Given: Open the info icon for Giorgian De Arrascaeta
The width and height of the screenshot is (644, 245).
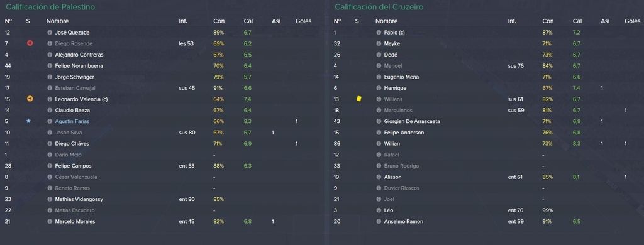Looking at the screenshot, I should [379, 121].
